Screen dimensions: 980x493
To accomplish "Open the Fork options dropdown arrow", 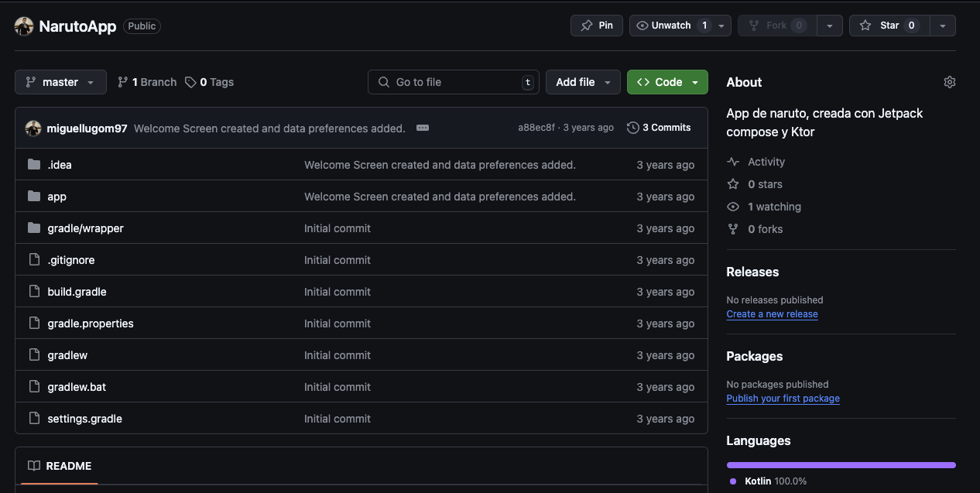I will (829, 26).
